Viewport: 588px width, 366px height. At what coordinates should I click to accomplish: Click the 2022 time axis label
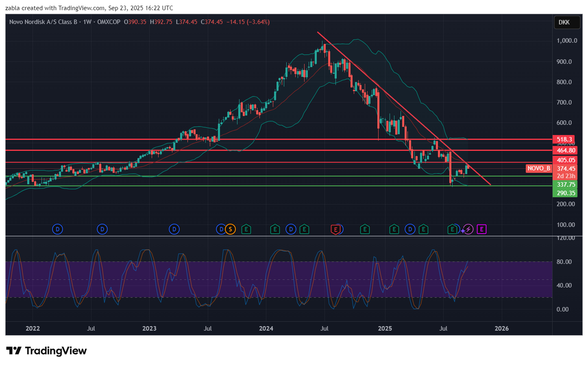[x=33, y=329]
